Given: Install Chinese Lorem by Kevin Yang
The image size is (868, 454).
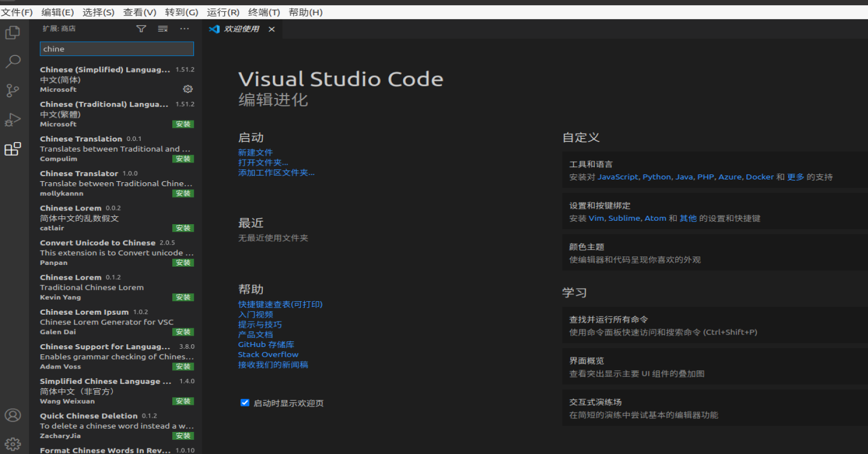Looking at the screenshot, I should point(183,297).
